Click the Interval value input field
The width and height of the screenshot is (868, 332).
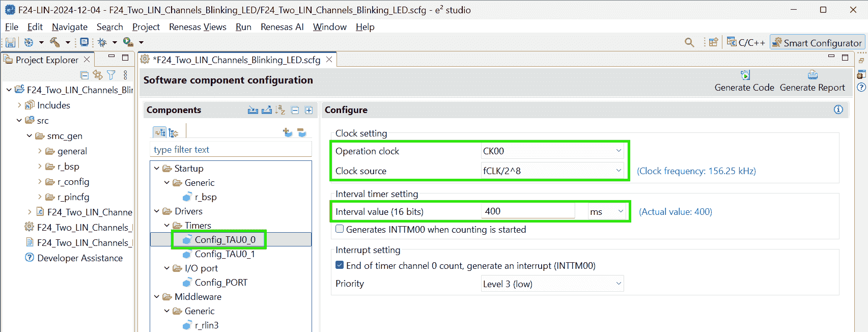tap(527, 211)
